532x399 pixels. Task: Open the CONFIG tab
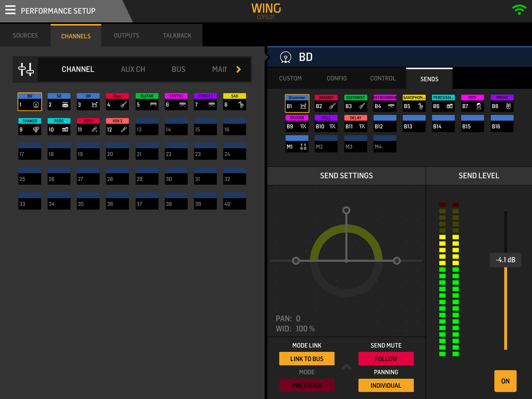pyautogui.click(x=336, y=78)
